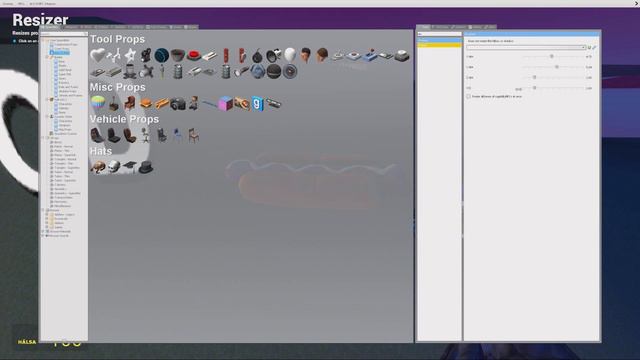Expand the Games folder in Browse
Viewport: 640px width, 360px height.
pyautogui.click(x=47, y=227)
